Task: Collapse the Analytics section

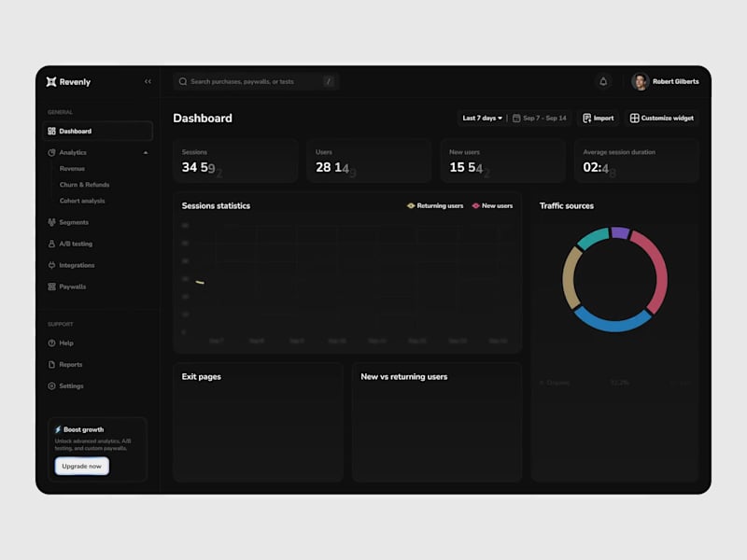Action: (146, 152)
